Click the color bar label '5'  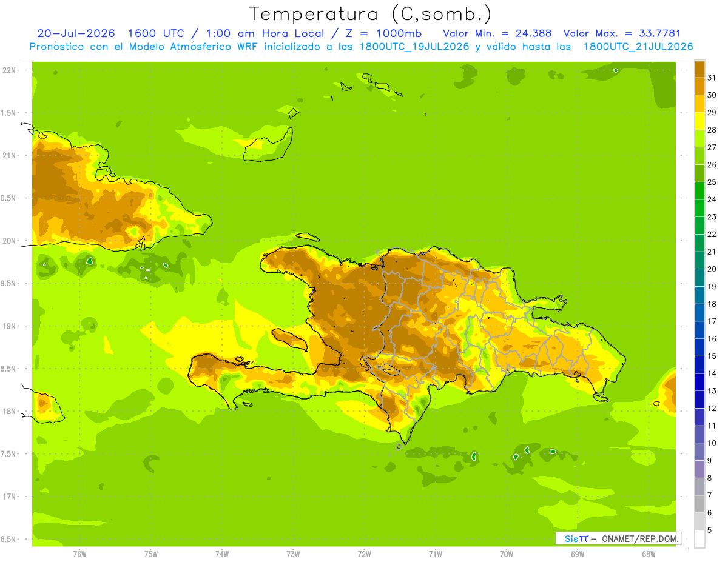tap(710, 530)
